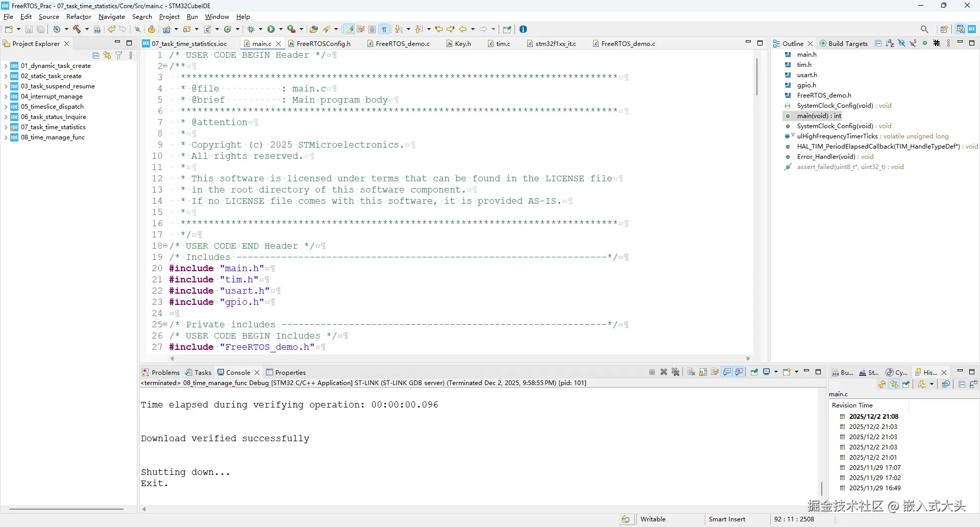
Task: Click the Save floppy disk icon
Action: [29, 29]
